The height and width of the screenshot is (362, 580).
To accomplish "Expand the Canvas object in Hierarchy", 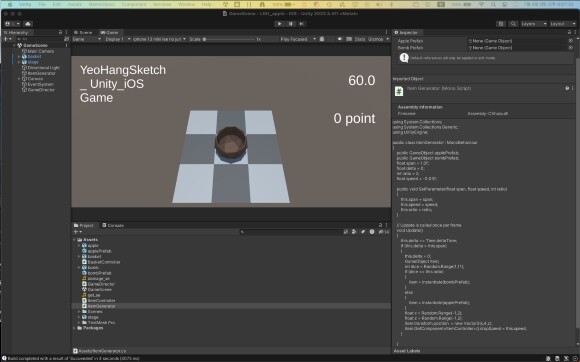I will [x=19, y=79].
